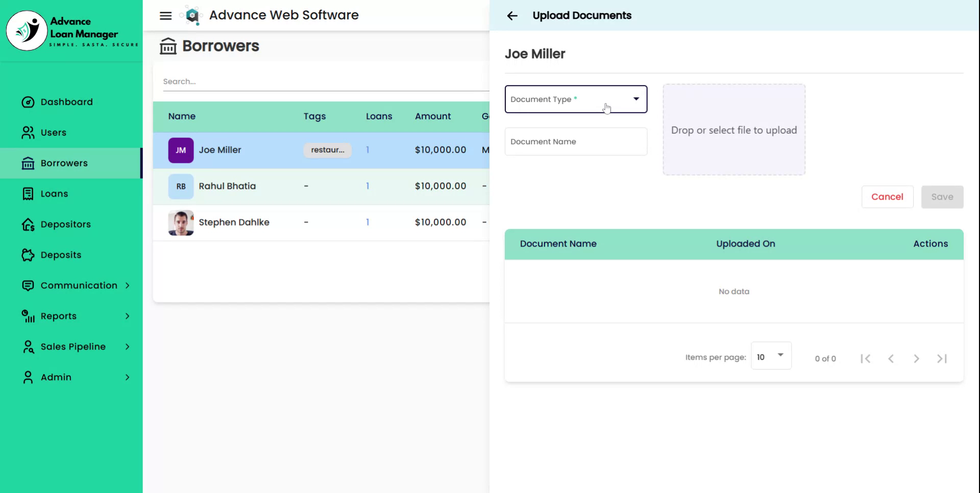Go to the next documents page
This screenshot has height=493, width=980.
pos(916,359)
